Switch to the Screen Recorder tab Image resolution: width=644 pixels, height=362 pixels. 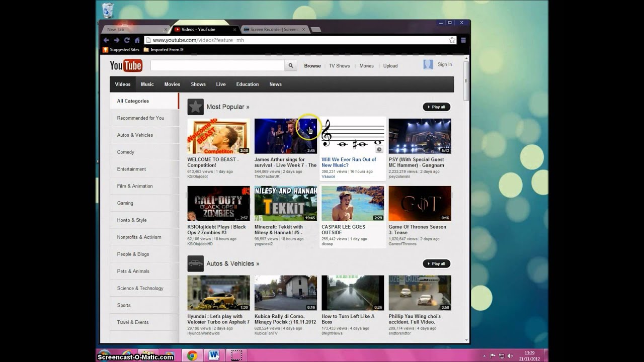[273, 30]
